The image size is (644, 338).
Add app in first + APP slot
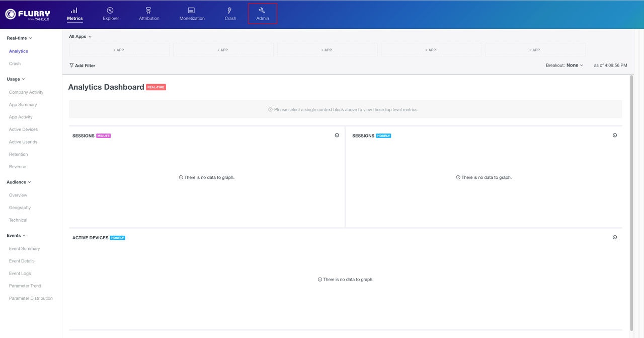coord(119,50)
